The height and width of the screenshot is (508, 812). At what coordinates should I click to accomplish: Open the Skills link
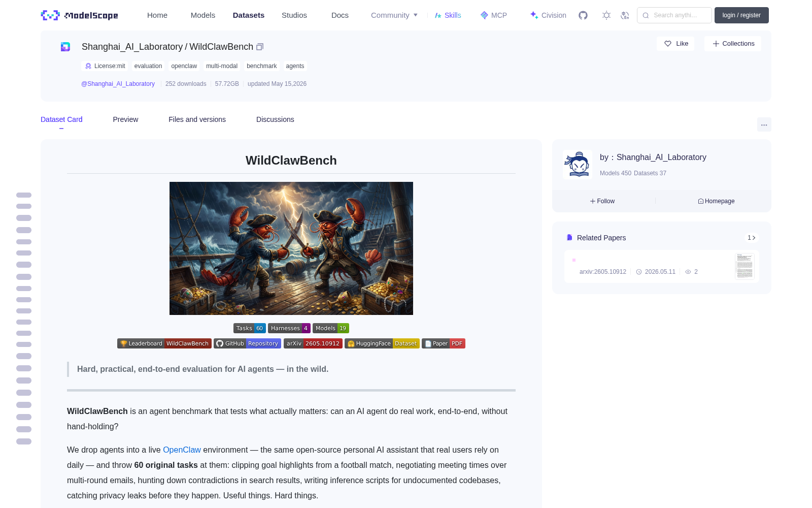click(x=448, y=15)
